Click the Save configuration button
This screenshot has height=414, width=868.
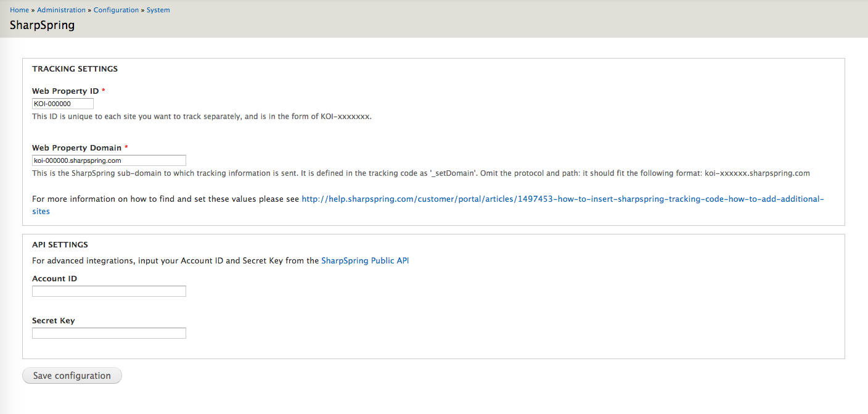click(72, 376)
